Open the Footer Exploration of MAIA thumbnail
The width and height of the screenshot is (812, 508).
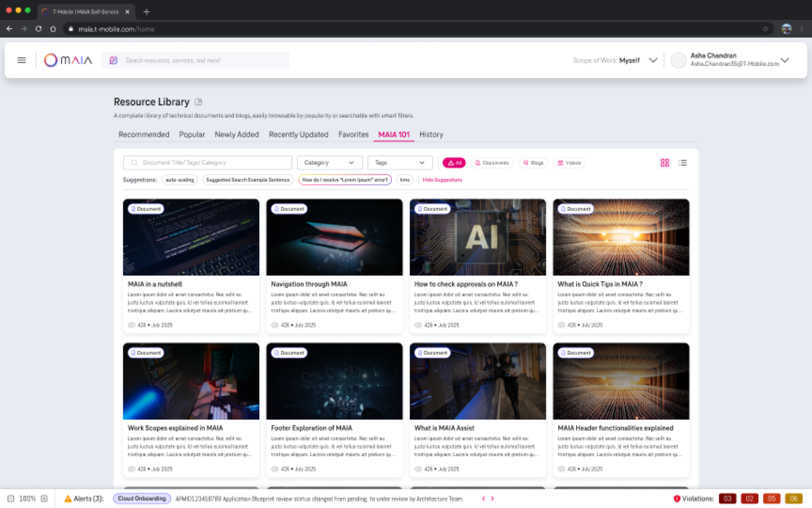pos(334,381)
